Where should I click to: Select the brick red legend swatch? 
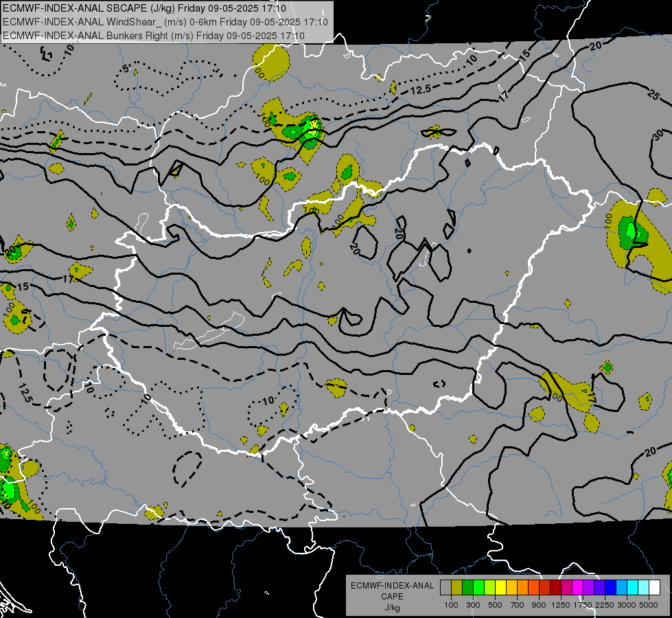tap(545, 588)
